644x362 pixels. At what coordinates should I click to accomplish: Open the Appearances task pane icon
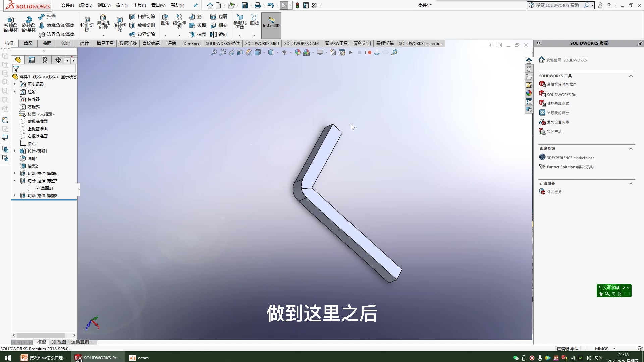point(529,93)
